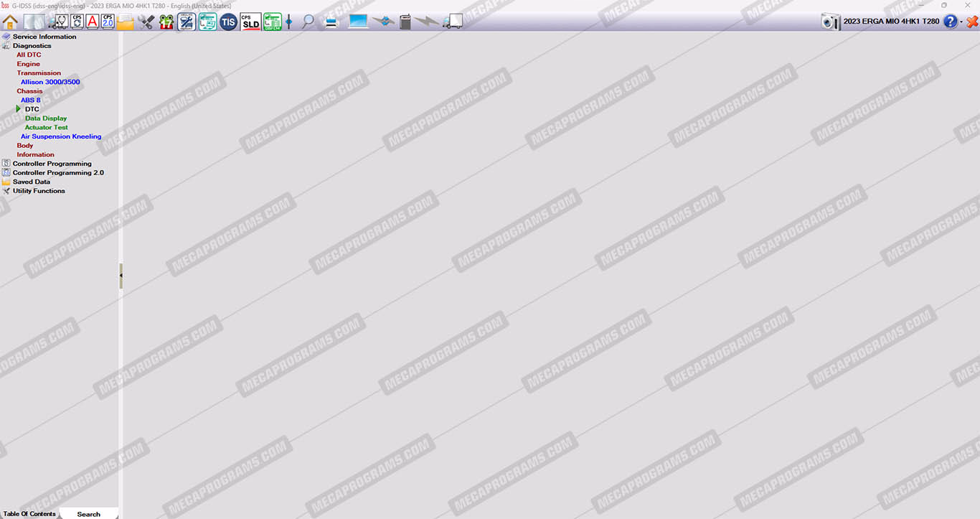This screenshot has height=519, width=980.
Task: Open Air Suspension Kneeling in the tree
Action: tap(61, 136)
